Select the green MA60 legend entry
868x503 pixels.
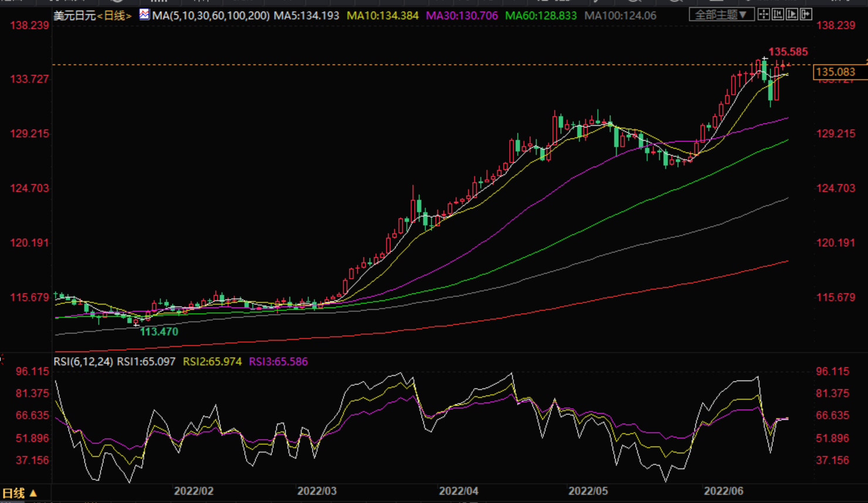[x=541, y=16]
